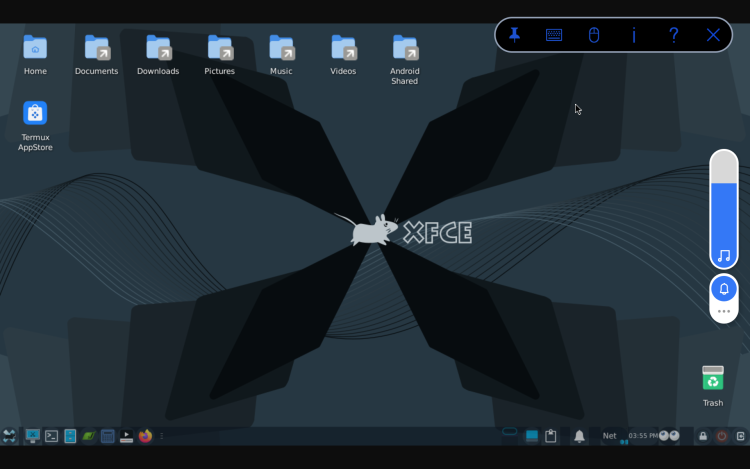750x469 pixels.
Task: Open the Xfce applications menu
Action: click(9, 436)
